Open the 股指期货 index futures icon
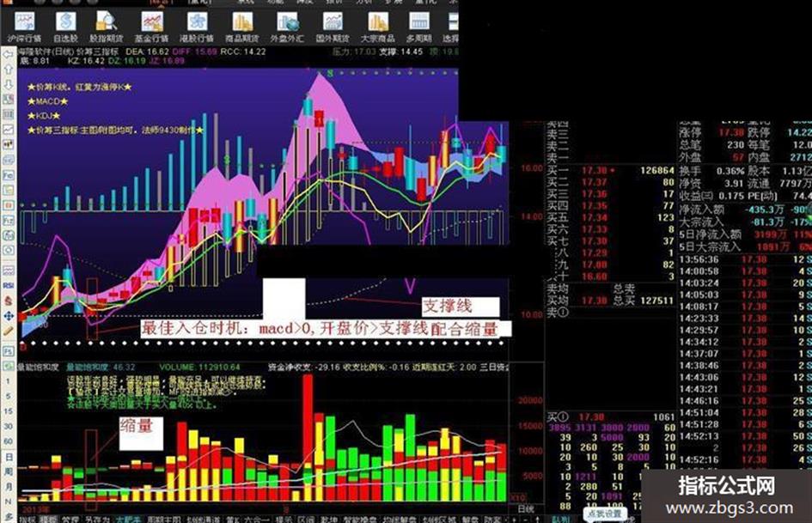Image resolution: width=812 pixels, height=523 pixels. tap(107, 27)
